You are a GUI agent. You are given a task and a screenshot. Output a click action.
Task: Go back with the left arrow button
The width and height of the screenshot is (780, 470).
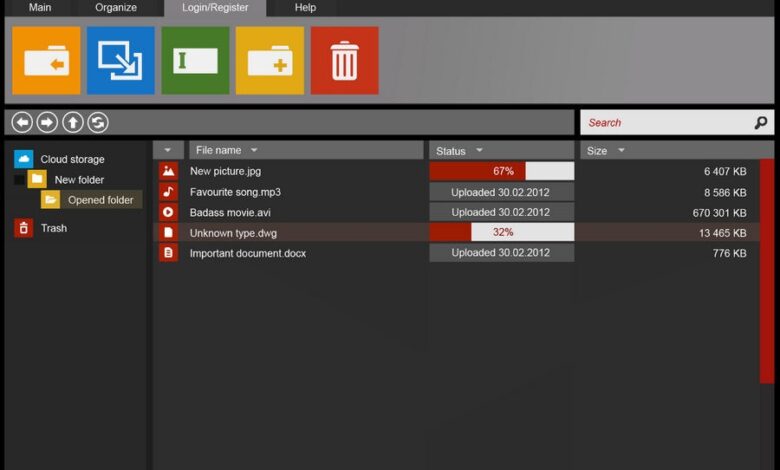[22, 122]
